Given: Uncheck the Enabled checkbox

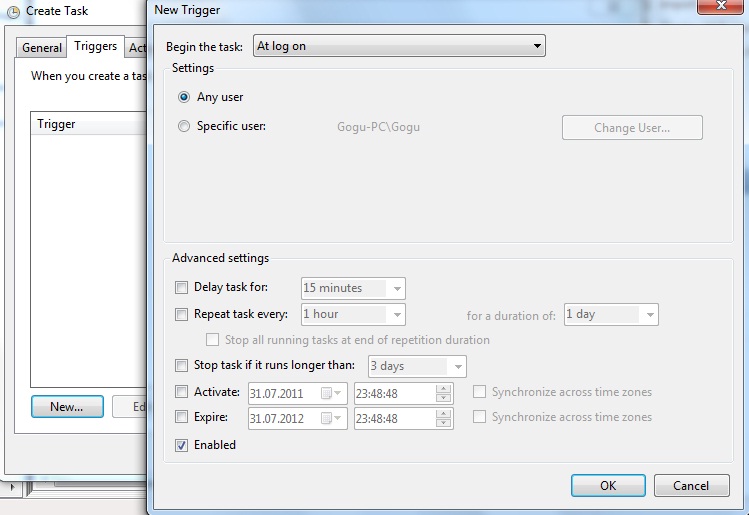Looking at the screenshot, I should (x=182, y=445).
